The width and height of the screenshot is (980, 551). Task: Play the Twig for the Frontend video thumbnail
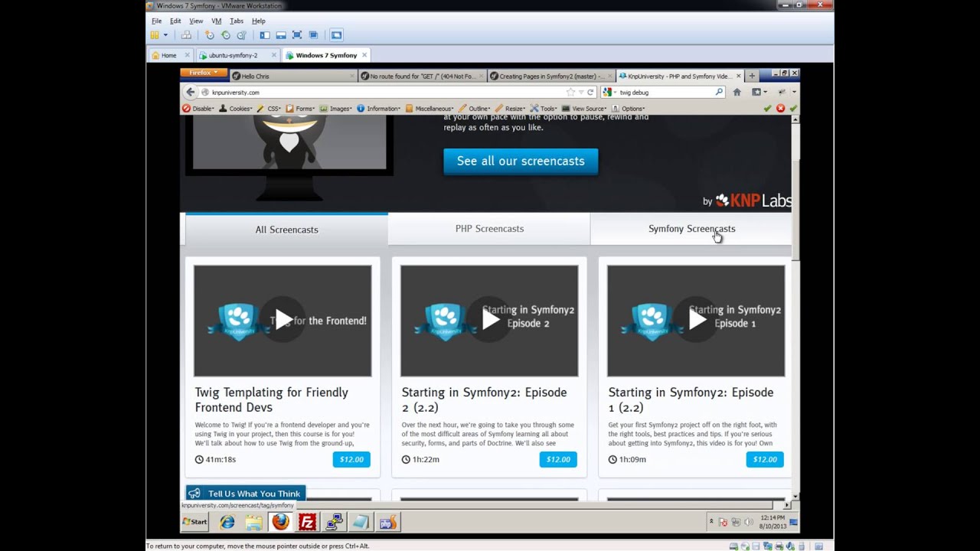coord(283,321)
